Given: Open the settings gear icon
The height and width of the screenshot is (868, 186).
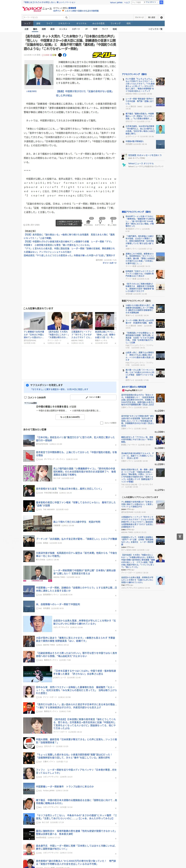Looking at the screenshot, I should [161, 17].
